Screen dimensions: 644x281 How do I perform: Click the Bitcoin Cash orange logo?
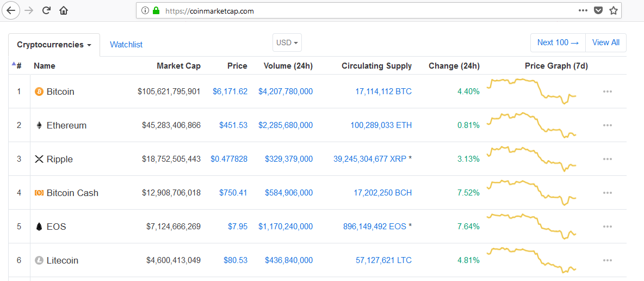pos(39,193)
